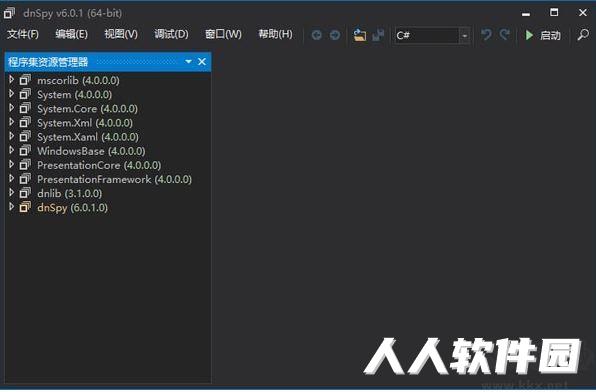
Task: Expand the dnSpy (6.0.1.0) node
Action: [11, 206]
